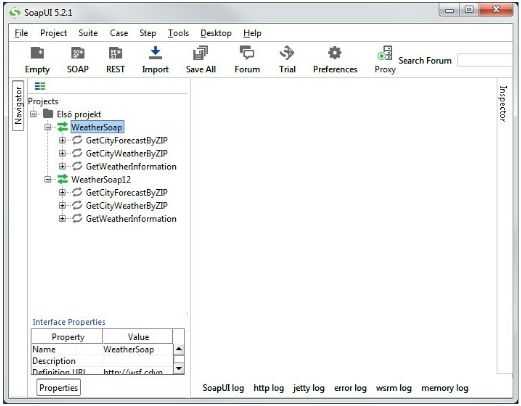This screenshot has width=521, height=406.
Task: Click the Property column header
Action: tap(67, 336)
